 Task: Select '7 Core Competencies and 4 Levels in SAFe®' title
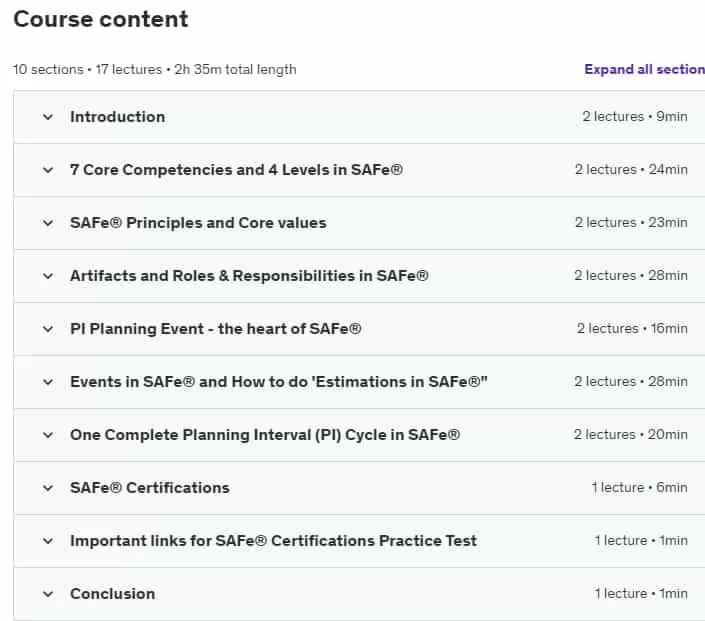(x=236, y=170)
